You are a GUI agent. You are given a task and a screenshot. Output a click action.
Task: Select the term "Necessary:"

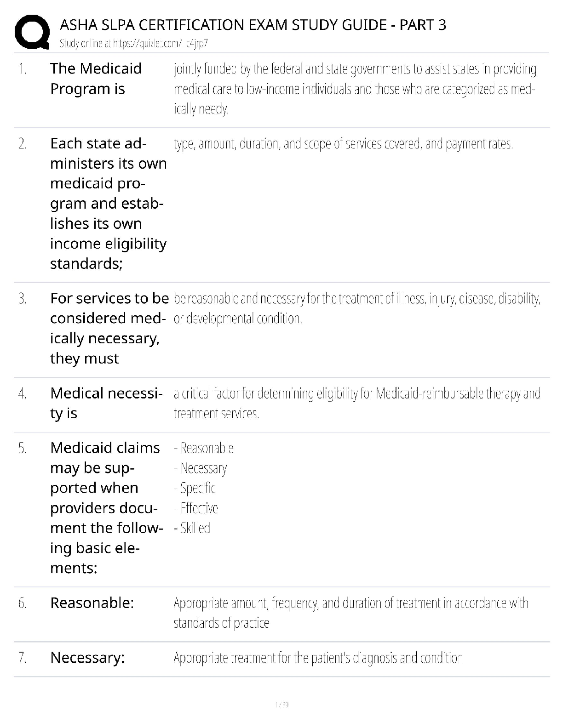coord(87,658)
